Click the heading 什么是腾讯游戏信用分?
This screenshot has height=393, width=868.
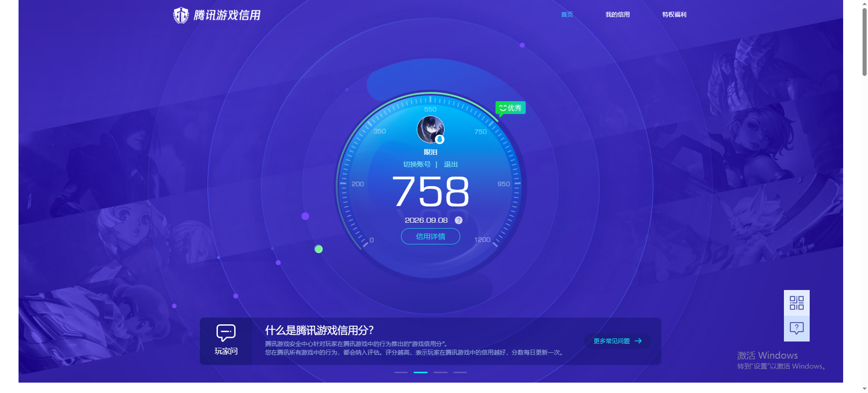click(319, 330)
